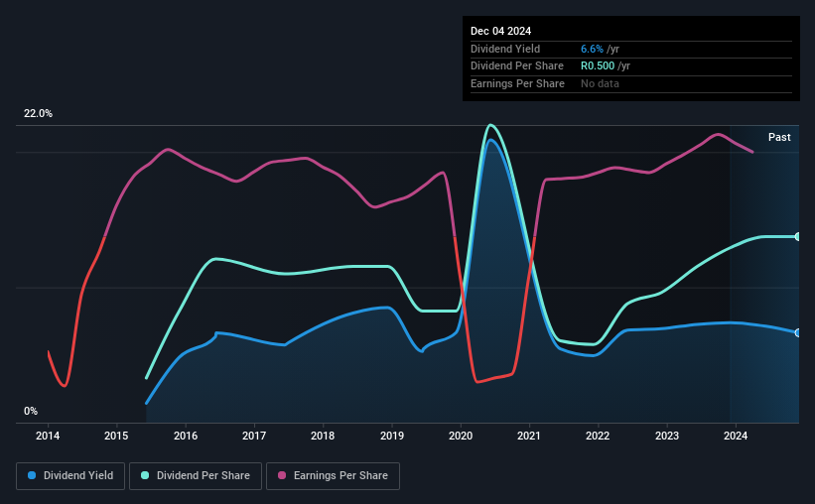Click the 0% y-axis label
This screenshot has height=504, width=815.
[31, 411]
